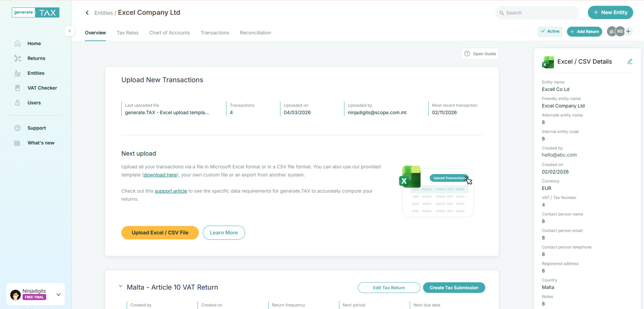Click the entity name Excell Co Ld
This screenshot has height=309, width=644.
point(555,89)
